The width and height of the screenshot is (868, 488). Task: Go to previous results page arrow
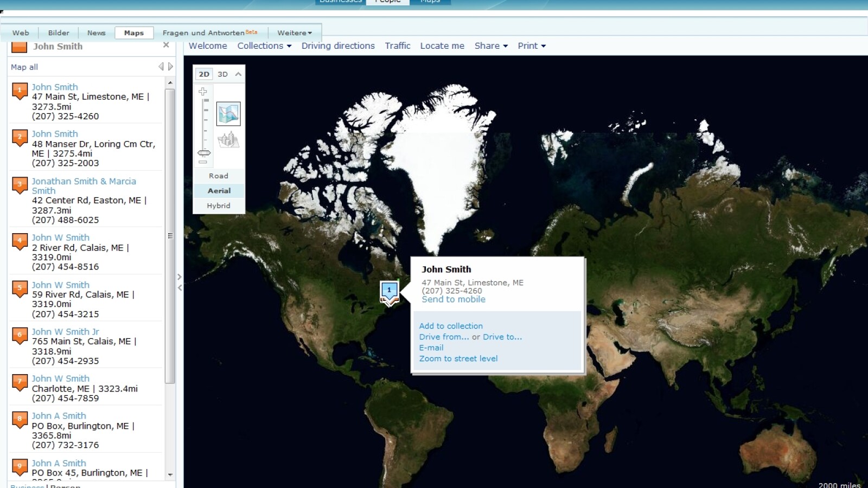[x=161, y=67]
